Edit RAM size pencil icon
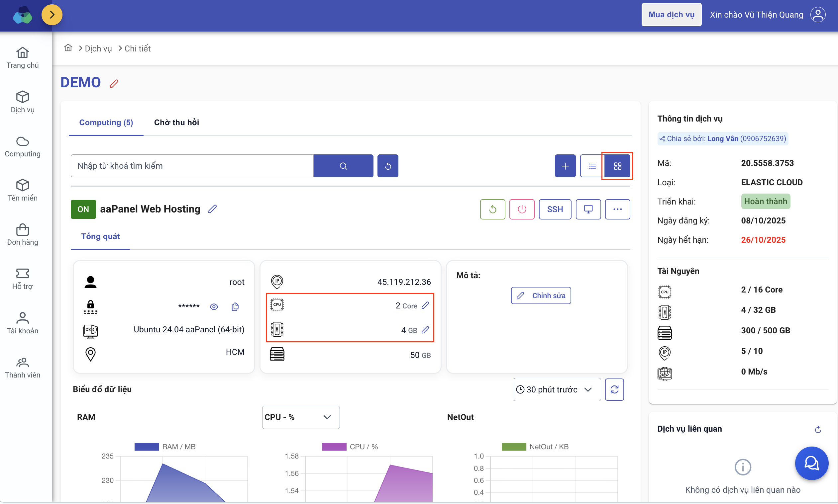 click(x=425, y=330)
